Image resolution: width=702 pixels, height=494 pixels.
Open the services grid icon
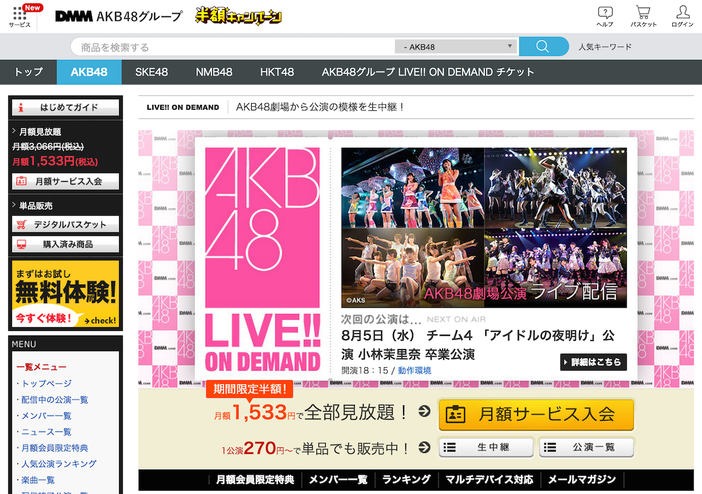(19, 13)
